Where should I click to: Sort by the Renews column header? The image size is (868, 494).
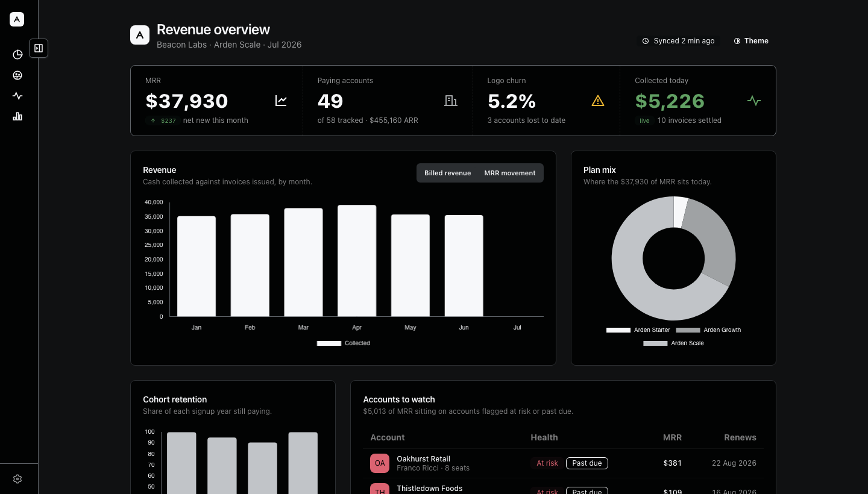tap(740, 437)
